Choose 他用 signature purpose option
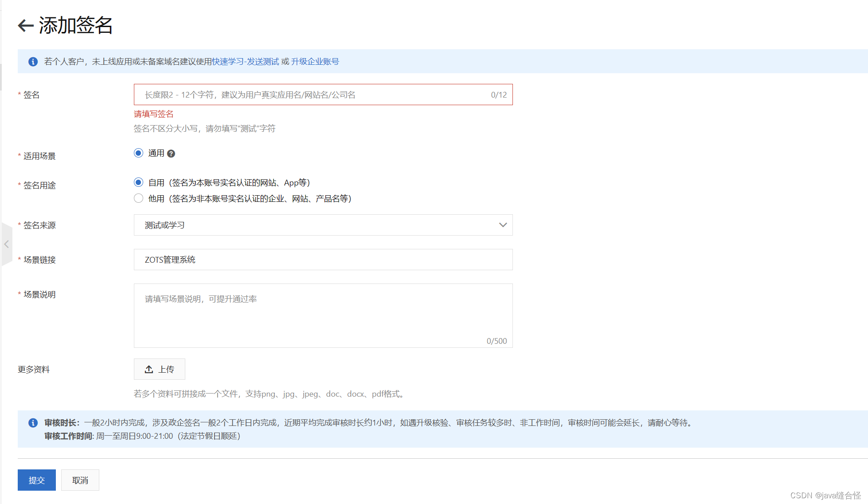Screen dimensions: 868x504 [x=139, y=198]
